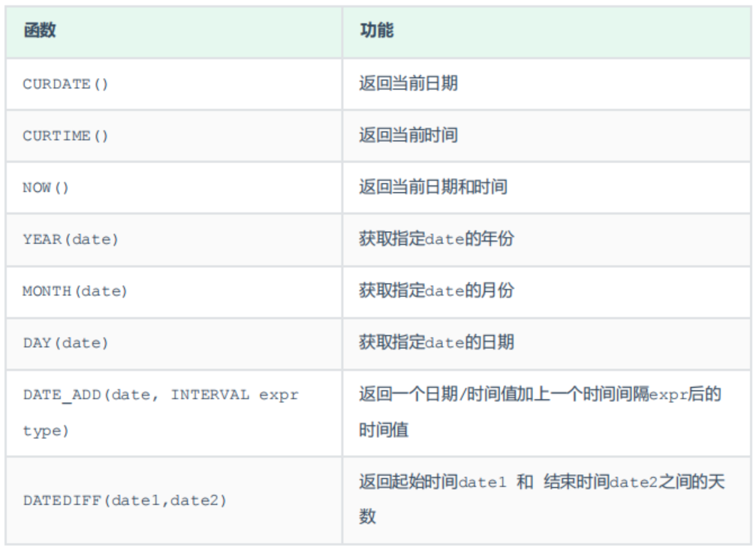Click the 获取指定date的年份 description
This screenshot has height=550, width=756.
point(436,239)
